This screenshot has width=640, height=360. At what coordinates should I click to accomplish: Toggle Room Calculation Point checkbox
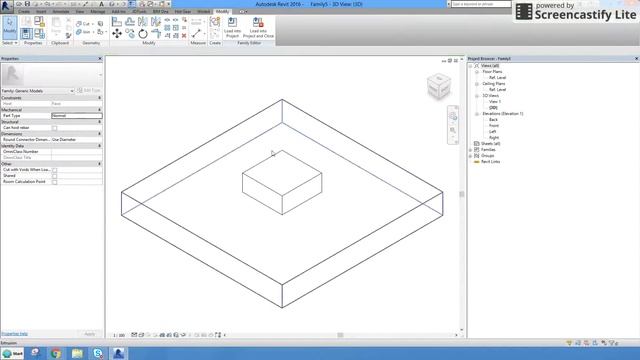coord(54,182)
